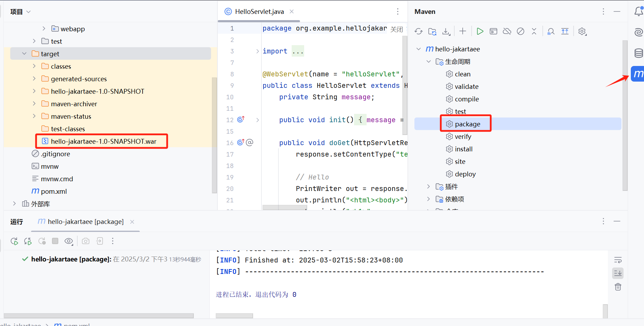Click the @ gutter icon on line 16

tap(250, 142)
